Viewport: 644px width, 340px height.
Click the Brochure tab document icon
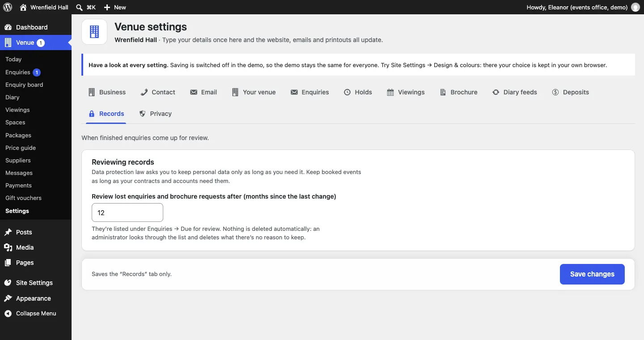(443, 92)
